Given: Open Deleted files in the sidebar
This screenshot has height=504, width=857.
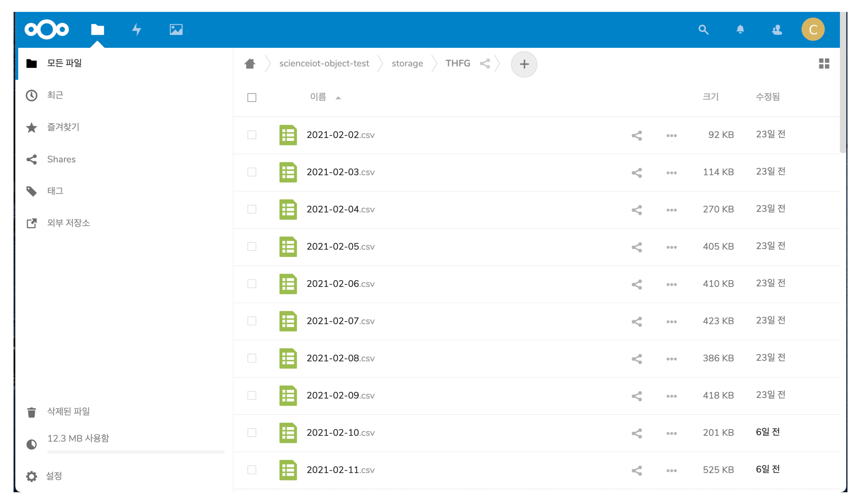Looking at the screenshot, I should [68, 411].
